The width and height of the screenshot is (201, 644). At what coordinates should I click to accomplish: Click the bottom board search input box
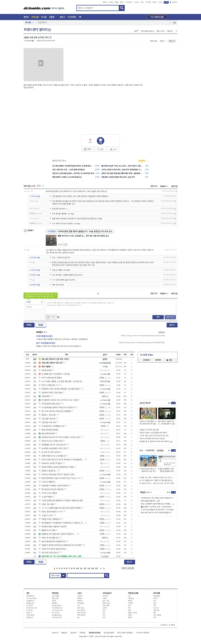pyautogui.click(x=85, y=576)
